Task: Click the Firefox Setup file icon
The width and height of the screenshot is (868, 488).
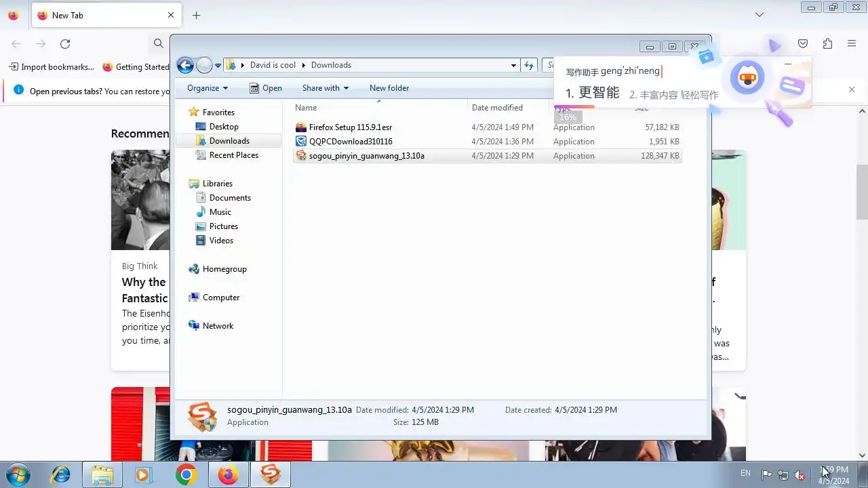Action: [x=302, y=127]
